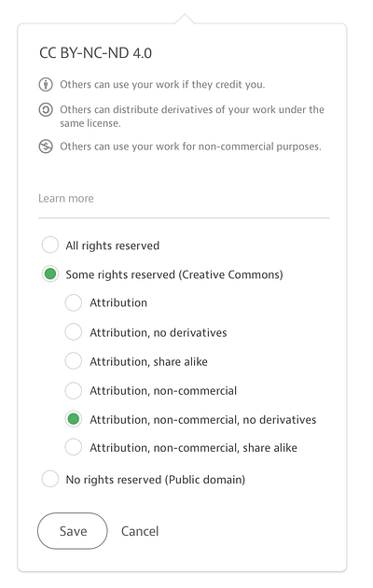Click Cancel to dismiss the dialog
The width and height of the screenshot is (373, 588).
click(140, 531)
